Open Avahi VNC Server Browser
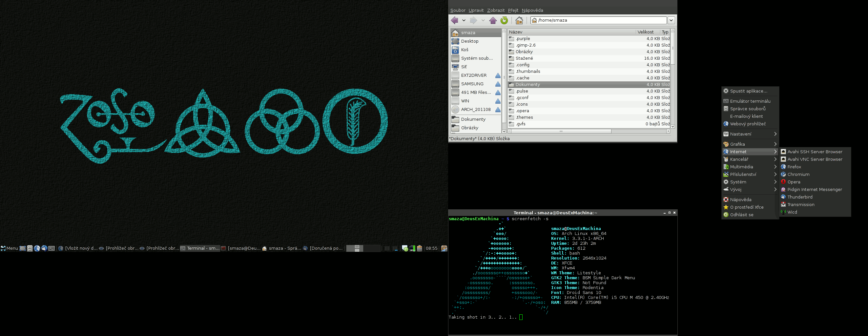Viewport: 868px width, 336px height. [x=815, y=159]
